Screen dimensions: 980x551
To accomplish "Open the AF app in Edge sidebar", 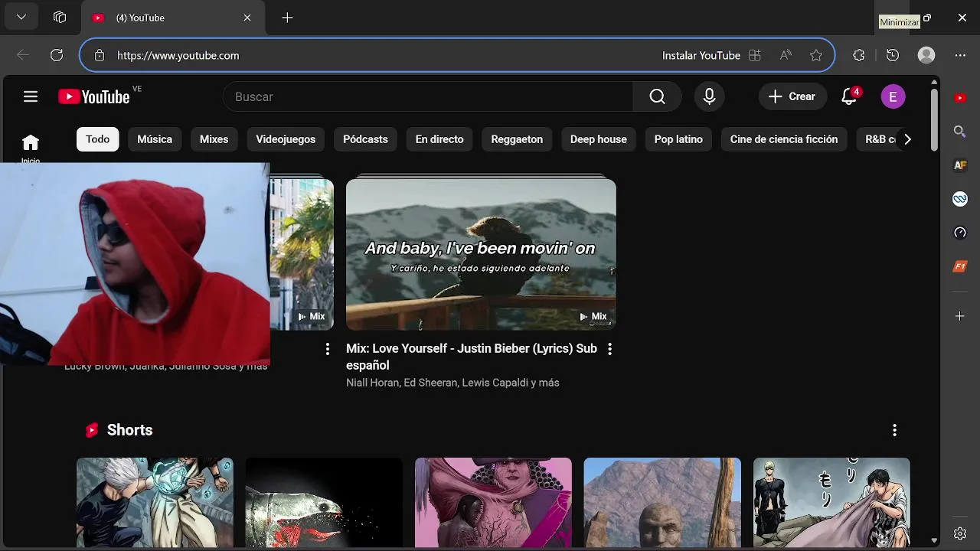I will [960, 165].
